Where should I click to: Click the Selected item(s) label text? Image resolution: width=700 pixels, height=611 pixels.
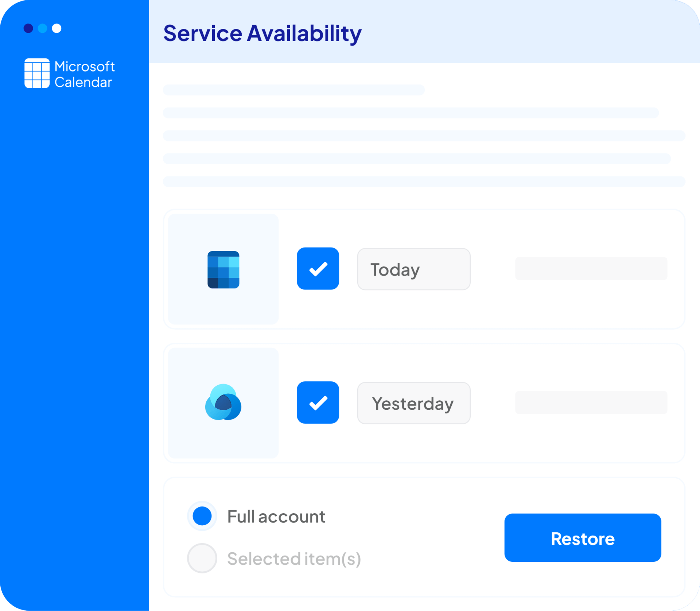pos(294,559)
